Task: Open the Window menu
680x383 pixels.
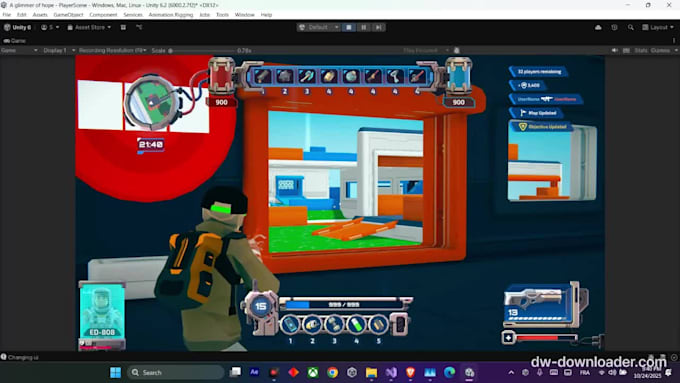Action: [x=245, y=15]
